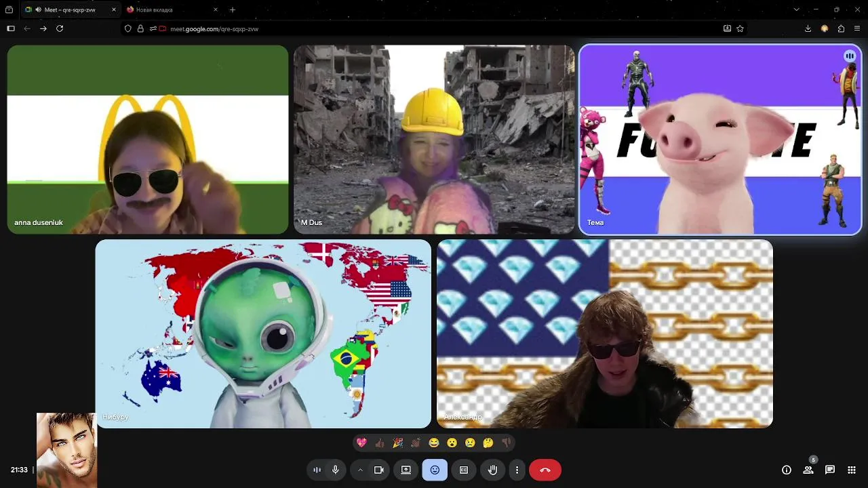Viewport: 868px width, 488px height.
Task: Open the in-call chat panel
Action: (x=830, y=470)
